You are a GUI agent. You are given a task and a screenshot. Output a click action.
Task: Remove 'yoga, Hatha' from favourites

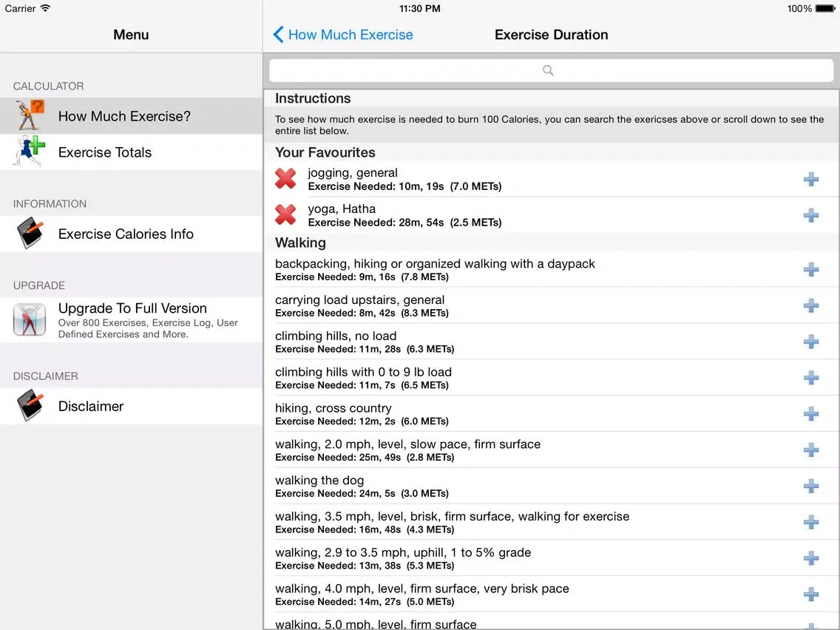pos(285,214)
